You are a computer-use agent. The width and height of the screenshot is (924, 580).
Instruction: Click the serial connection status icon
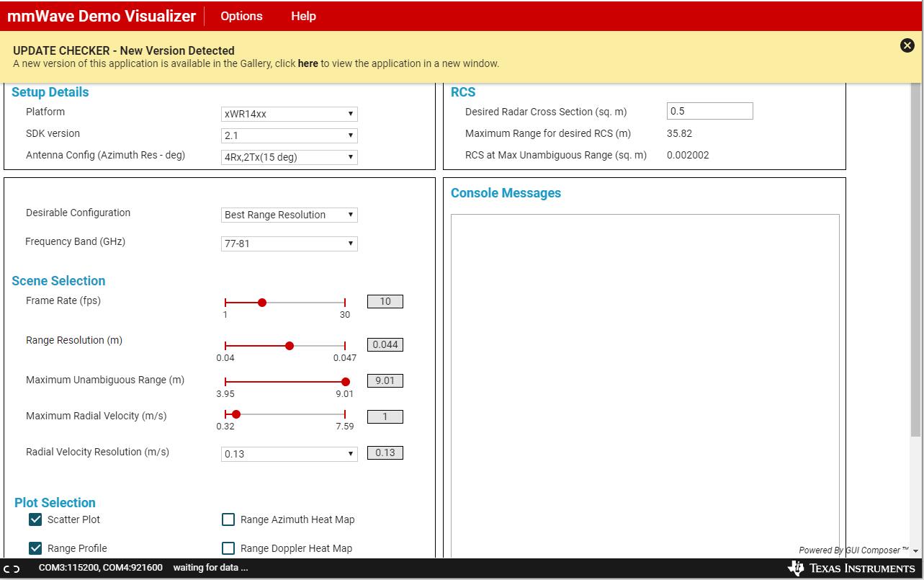12,568
